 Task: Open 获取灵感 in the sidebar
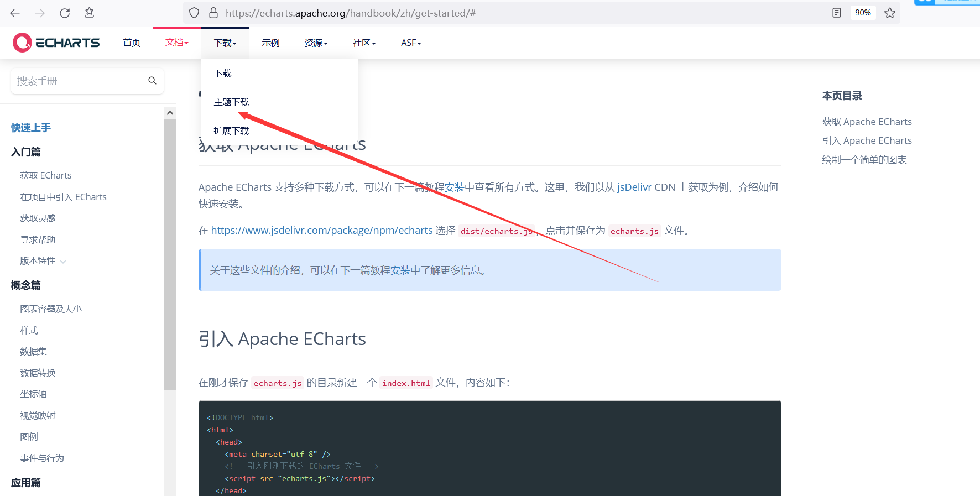(x=38, y=218)
